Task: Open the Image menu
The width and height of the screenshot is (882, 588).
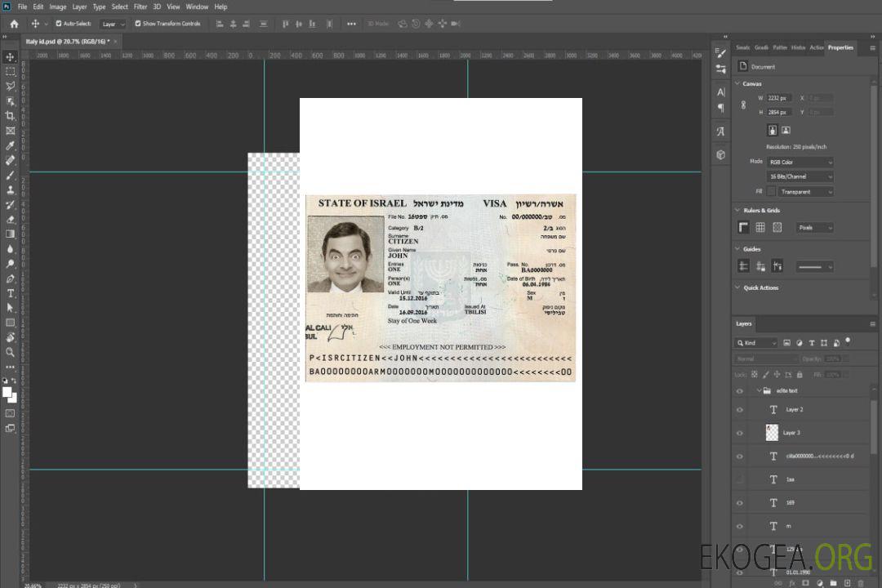Action: click(x=57, y=7)
